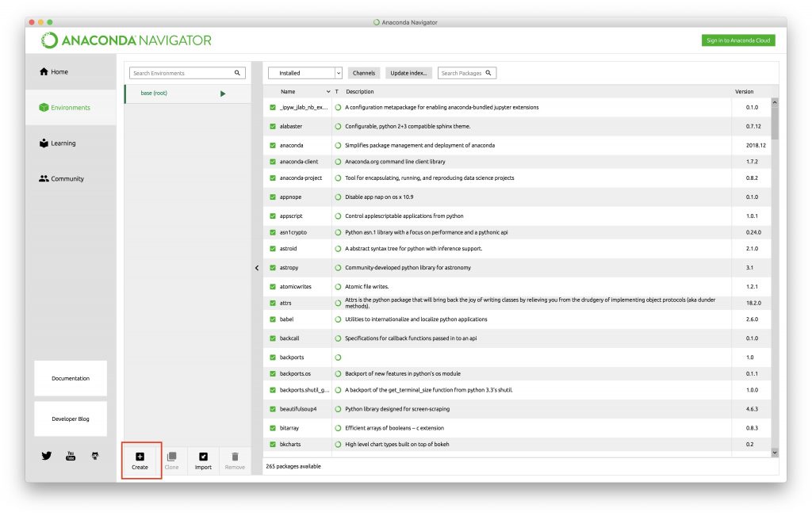This screenshot has height=516, width=812.
Task: Toggle the anaconda package checkbox
Action: point(273,145)
